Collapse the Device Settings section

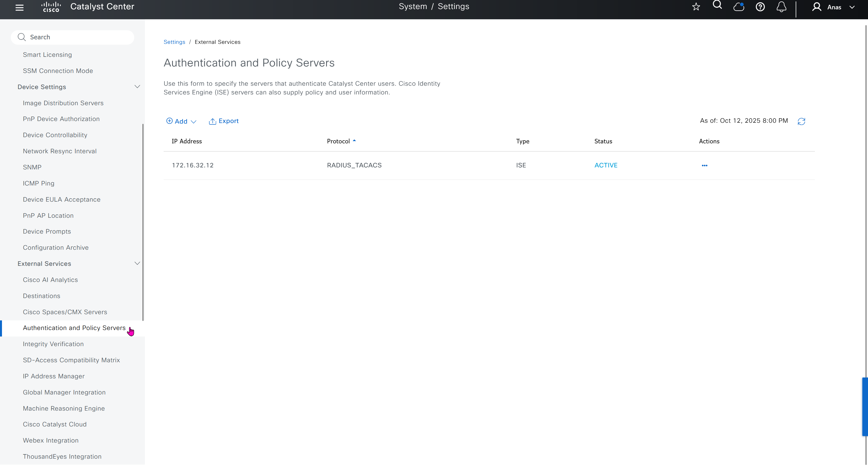pyautogui.click(x=137, y=87)
